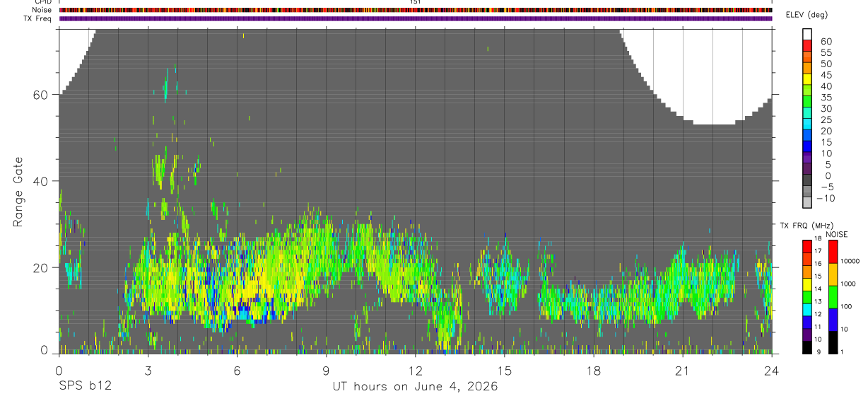This screenshot has width=868, height=401.
Task: Select the SPS b12 label
Action: (x=84, y=387)
